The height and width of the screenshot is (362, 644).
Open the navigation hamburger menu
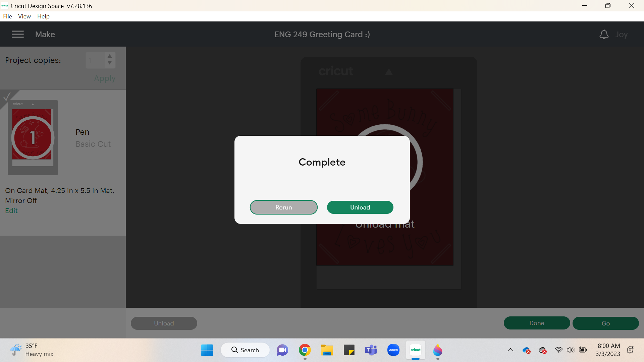pos(17,34)
